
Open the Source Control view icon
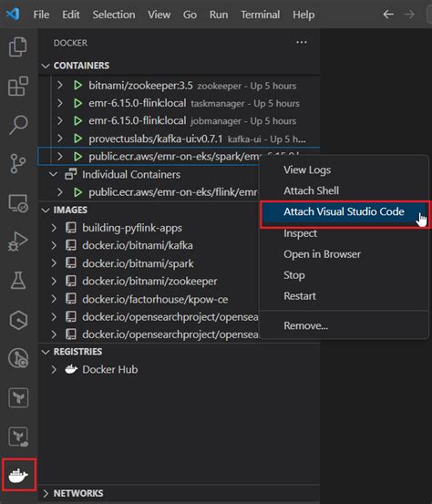point(18,164)
